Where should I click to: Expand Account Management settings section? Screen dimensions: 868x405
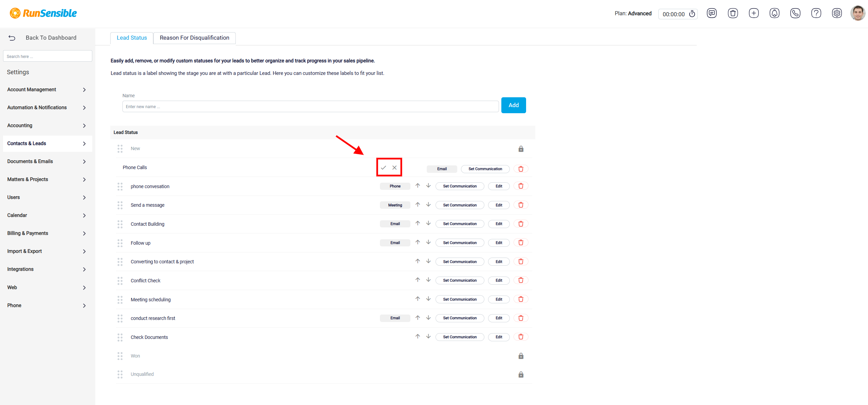47,89
